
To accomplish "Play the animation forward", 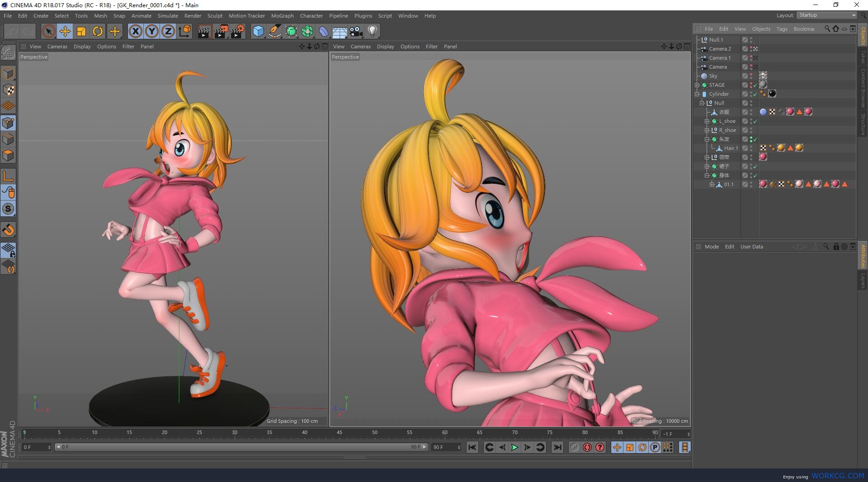I will pos(514,447).
